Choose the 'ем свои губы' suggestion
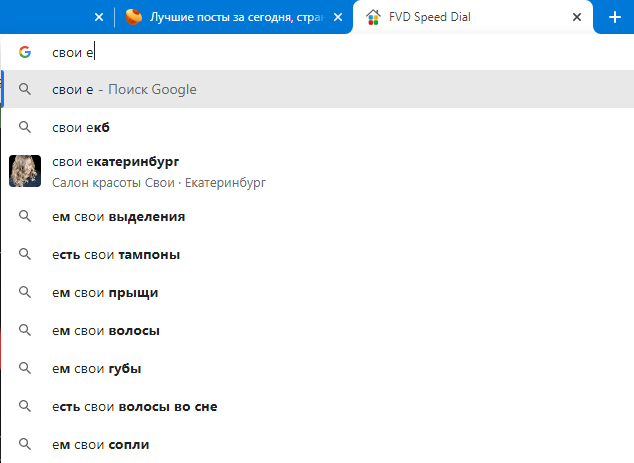 point(318,369)
